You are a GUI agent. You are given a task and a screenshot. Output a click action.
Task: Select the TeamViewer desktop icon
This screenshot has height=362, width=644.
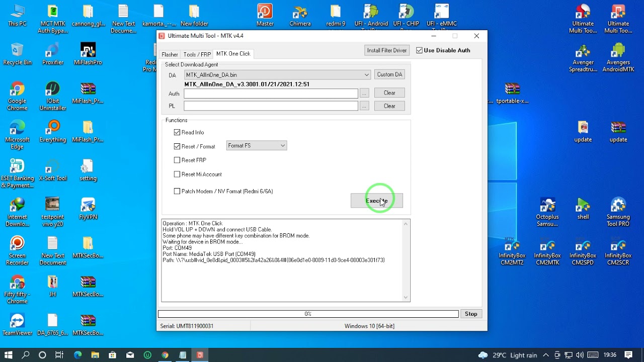click(17, 324)
